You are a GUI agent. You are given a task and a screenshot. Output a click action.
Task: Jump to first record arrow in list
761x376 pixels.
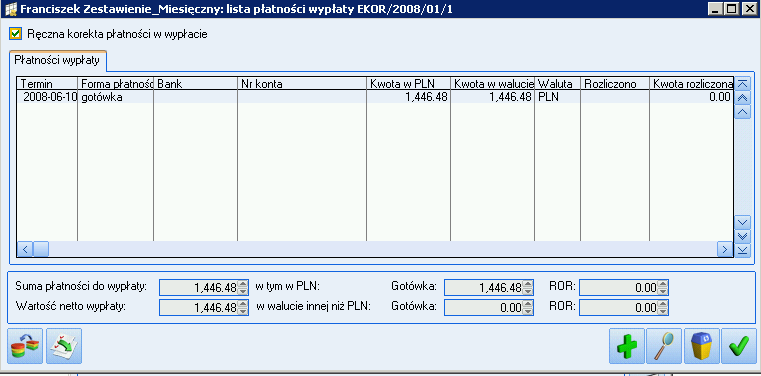click(x=743, y=83)
